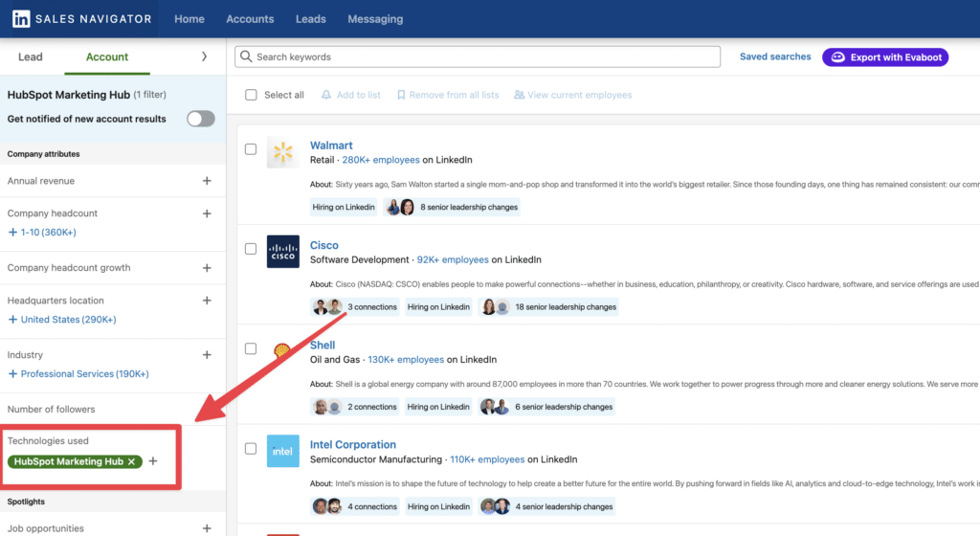This screenshot has height=536, width=980.
Task: Click the View current employees people icon
Action: point(519,95)
